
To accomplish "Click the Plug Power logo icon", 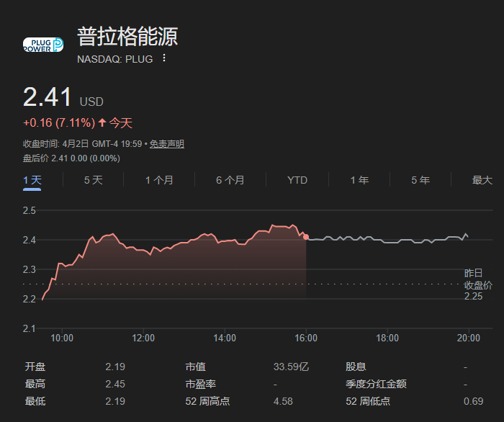I will click(43, 45).
